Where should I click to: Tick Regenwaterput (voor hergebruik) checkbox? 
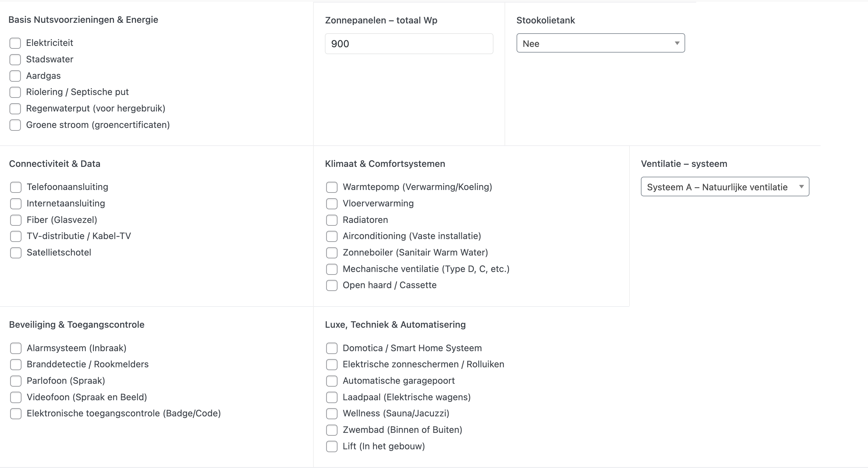(x=15, y=109)
